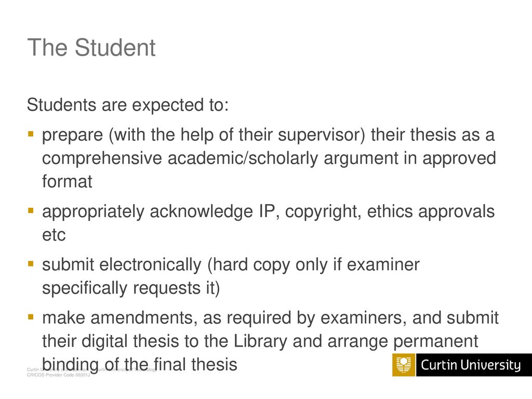Image resolution: width=532 pixels, height=399 pixels.
Task: Click the words 'ethics approvals' in second bullet
Action: 431,212
